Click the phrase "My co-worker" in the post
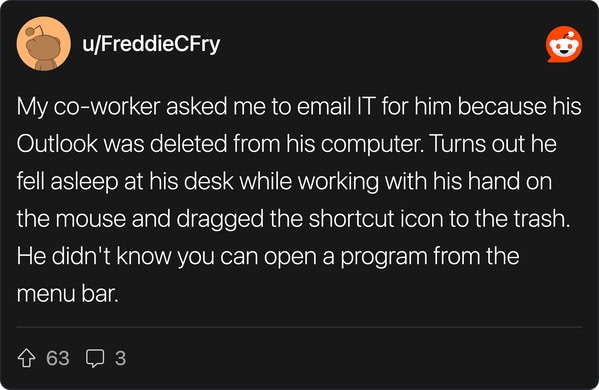This screenshot has width=599, height=390. click(88, 107)
